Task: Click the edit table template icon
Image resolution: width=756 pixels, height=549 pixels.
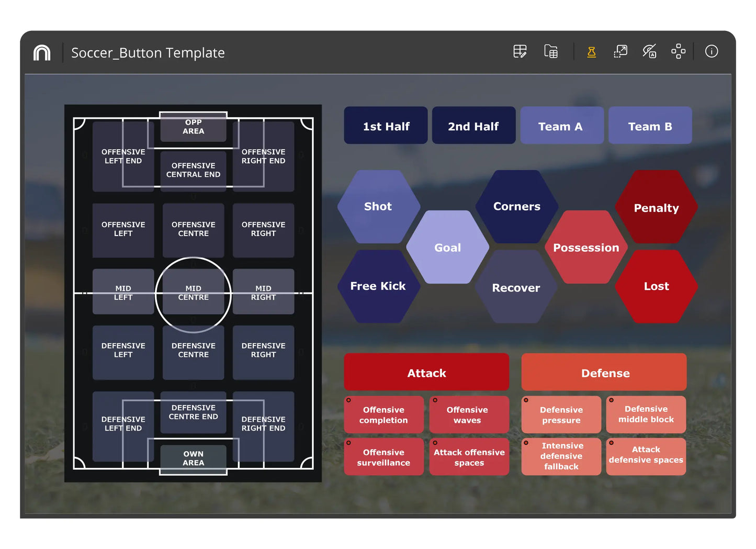Action: [520, 51]
